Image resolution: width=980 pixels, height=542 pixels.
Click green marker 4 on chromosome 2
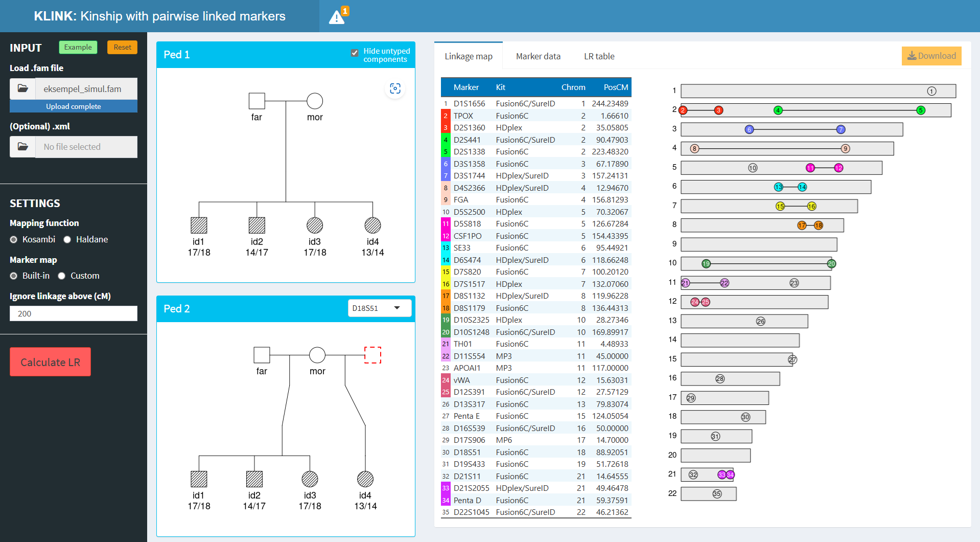coord(778,110)
